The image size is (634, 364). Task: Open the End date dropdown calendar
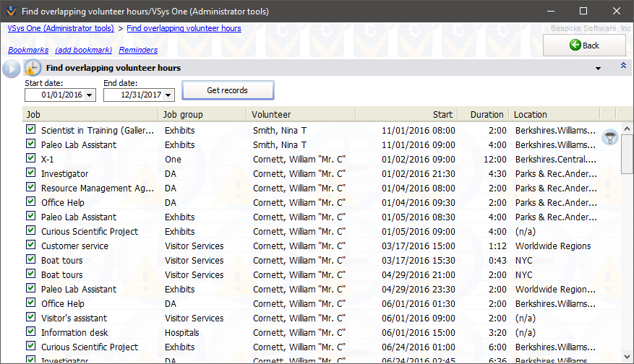(168, 95)
